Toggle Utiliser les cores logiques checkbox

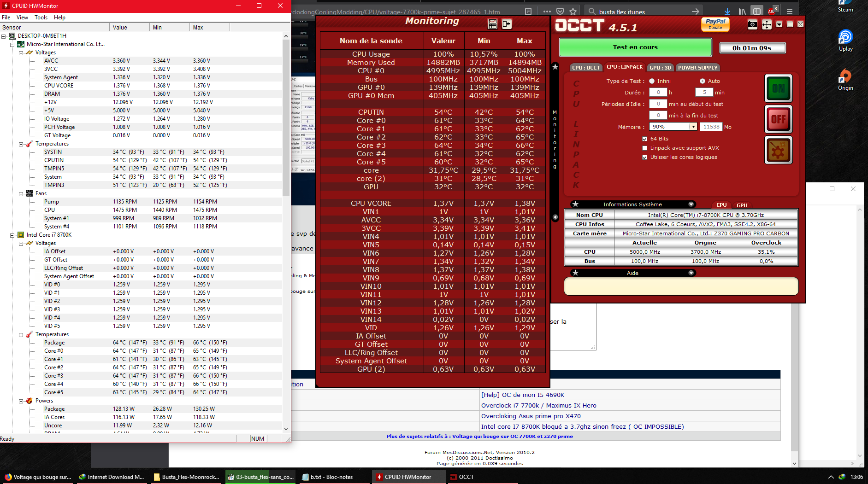[645, 157]
